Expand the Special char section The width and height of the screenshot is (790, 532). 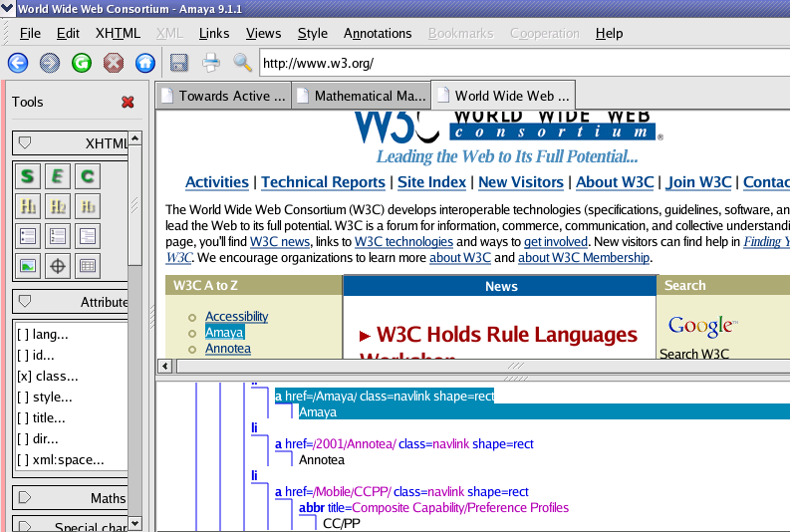point(25,526)
